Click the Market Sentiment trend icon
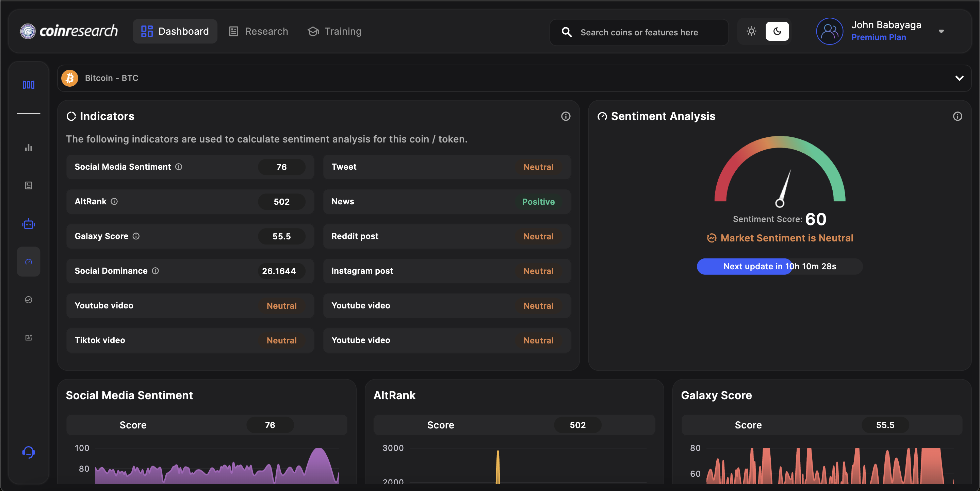Image resolution: width=980 pixels, height=491 pixels. coord(712,238)
